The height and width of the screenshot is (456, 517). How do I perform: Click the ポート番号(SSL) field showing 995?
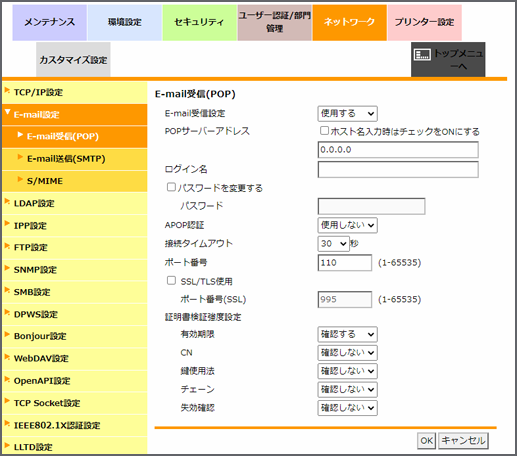click(x=345, y=299)
